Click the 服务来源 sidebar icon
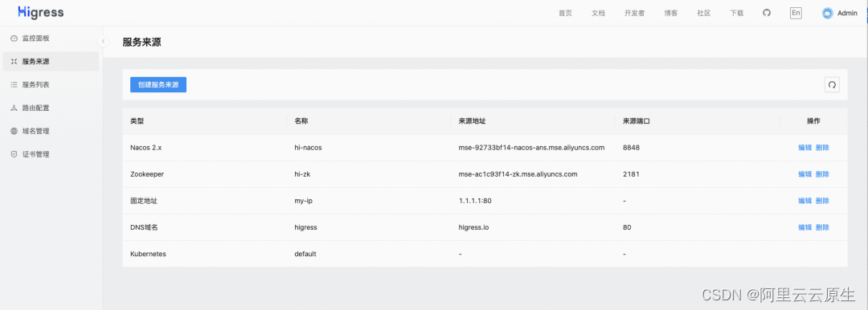This screenshot has width=868, height=310. (x=14, y=62)
